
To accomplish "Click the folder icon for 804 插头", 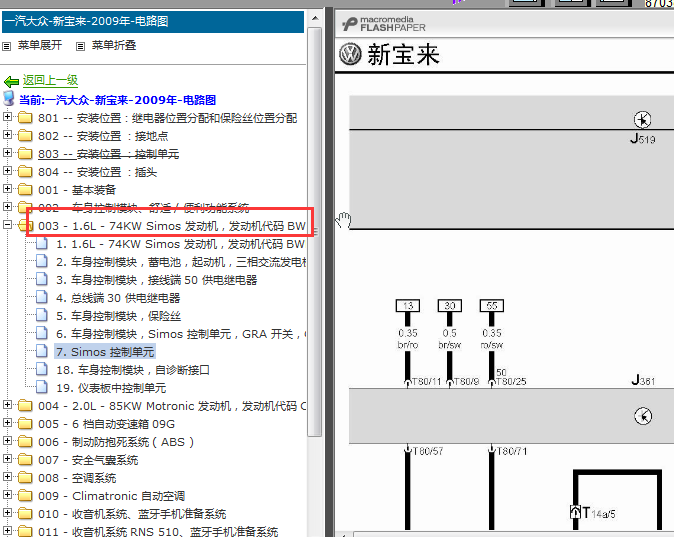I will [x=25, y=172].
